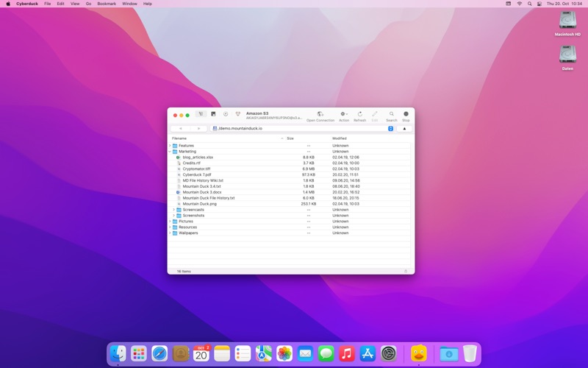Open the Bookmark menu

107,4
